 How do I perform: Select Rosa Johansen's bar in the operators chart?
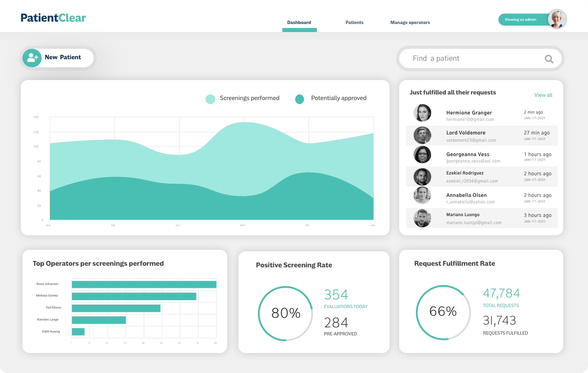click(x=144, y=285)
